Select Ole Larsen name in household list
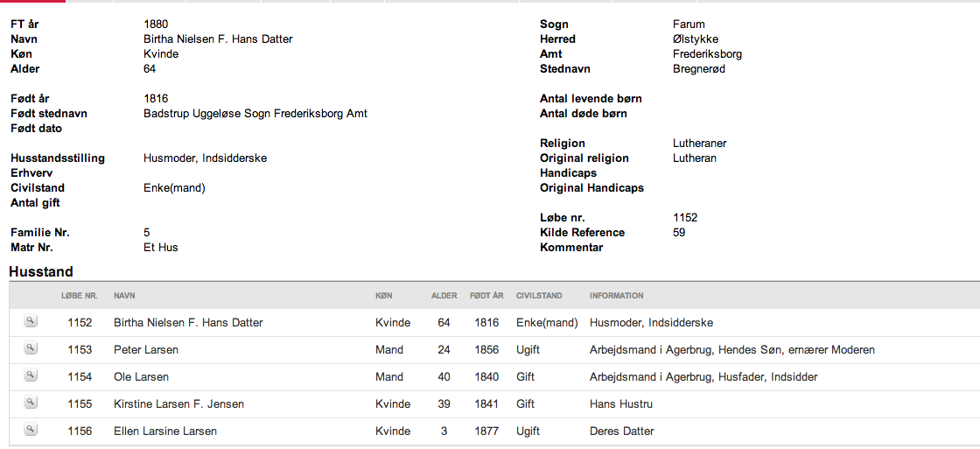 coord(141,377)
